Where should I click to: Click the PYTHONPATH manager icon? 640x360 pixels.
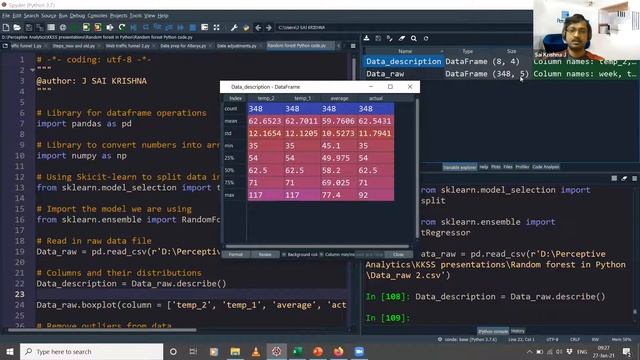246,27
